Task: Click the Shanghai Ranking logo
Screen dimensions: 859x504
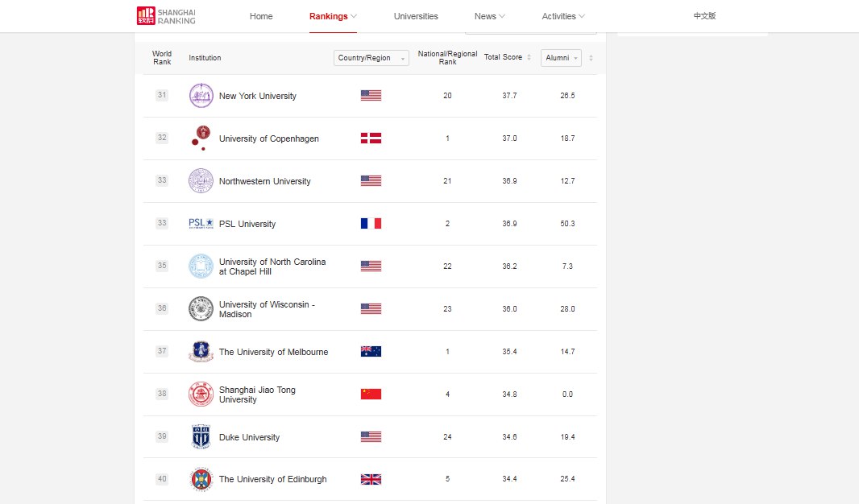Action: tap(166, 16)
